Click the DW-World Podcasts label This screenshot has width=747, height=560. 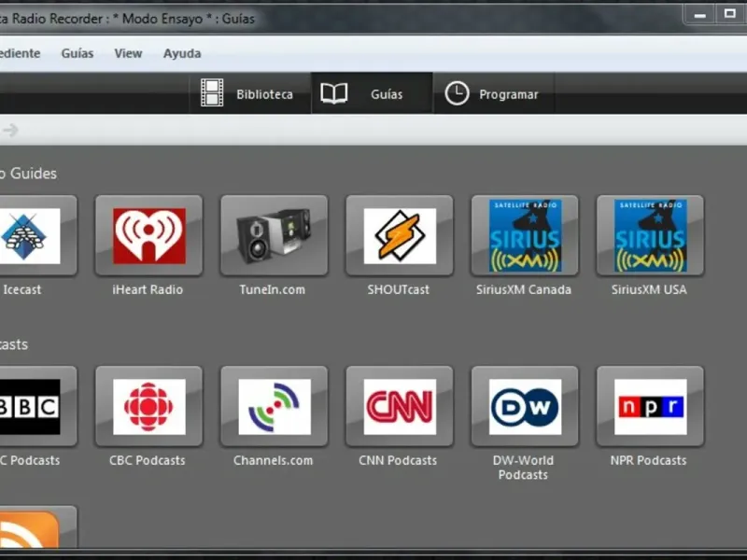tap(523, 468)
